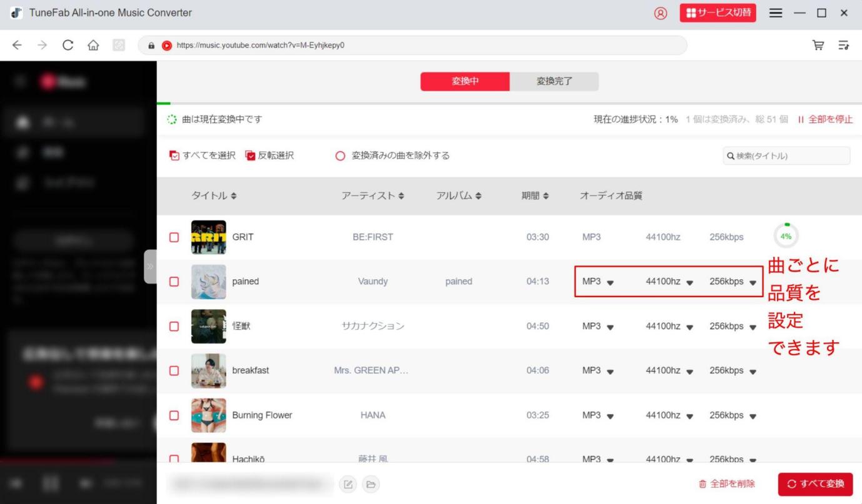Screen dimensions: 862x504
Task: Sort by the アルバム column arrows
Action: pyautogui.click(x=479, y=196)
